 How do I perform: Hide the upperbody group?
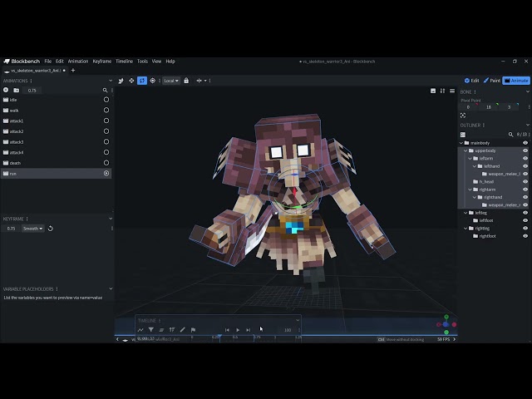click(x=525, y=150)
